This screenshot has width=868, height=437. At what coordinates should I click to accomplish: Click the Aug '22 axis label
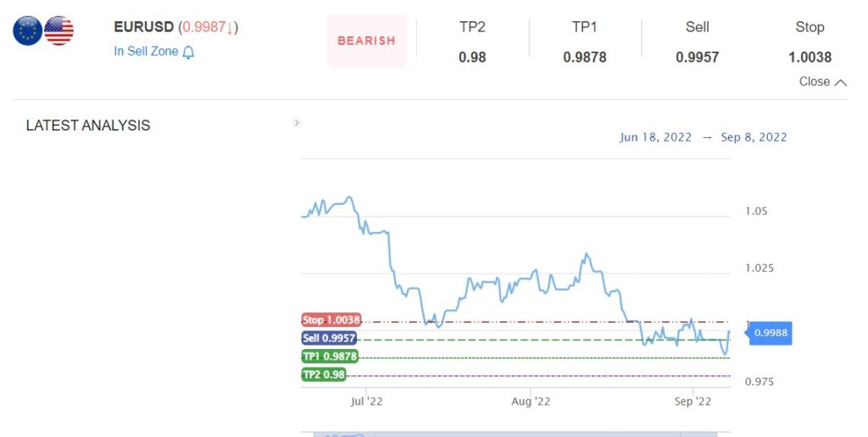(x=531, y=401)
